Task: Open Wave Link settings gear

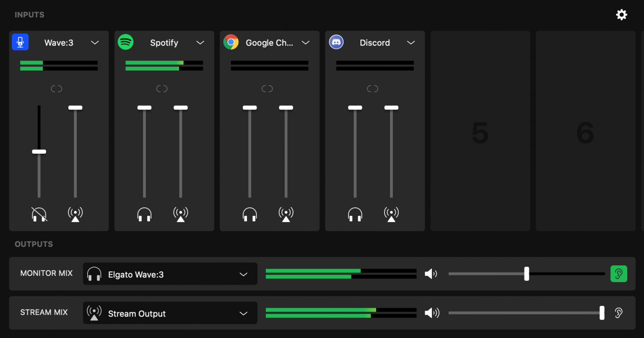Action: click(621, 14)
